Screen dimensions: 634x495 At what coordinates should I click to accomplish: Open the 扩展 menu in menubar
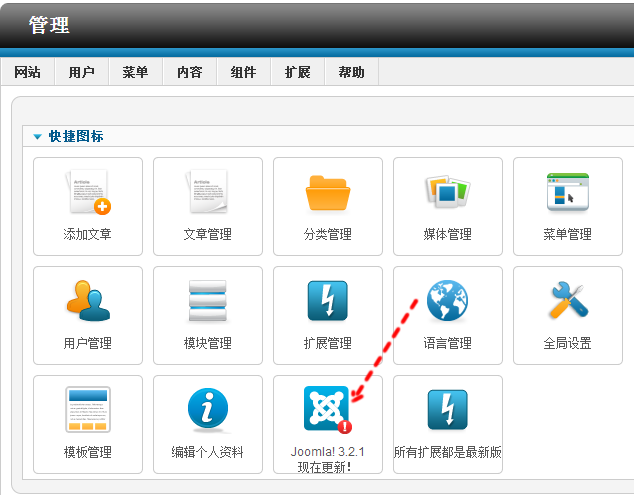coord(298,73)
